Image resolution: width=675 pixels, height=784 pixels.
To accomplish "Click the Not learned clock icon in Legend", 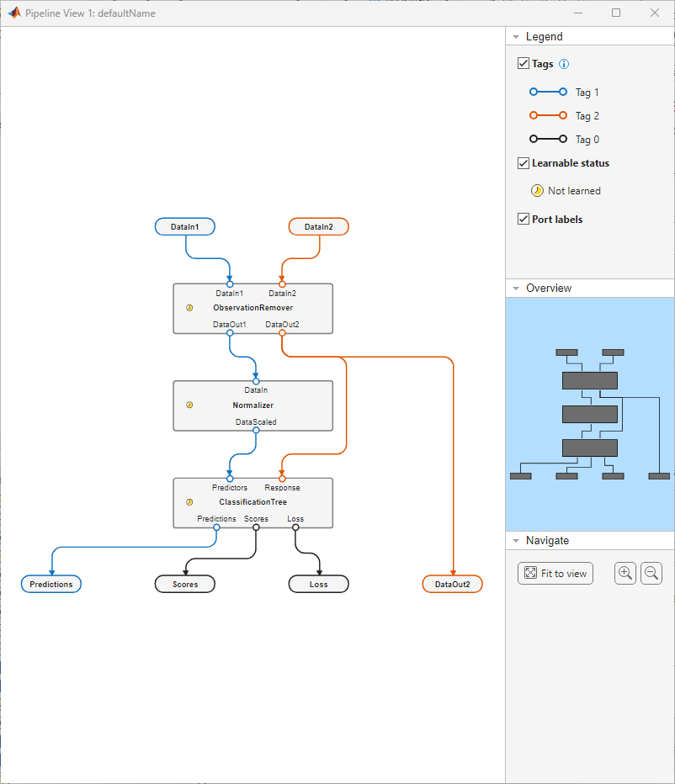I will click(x=537, y=190).
